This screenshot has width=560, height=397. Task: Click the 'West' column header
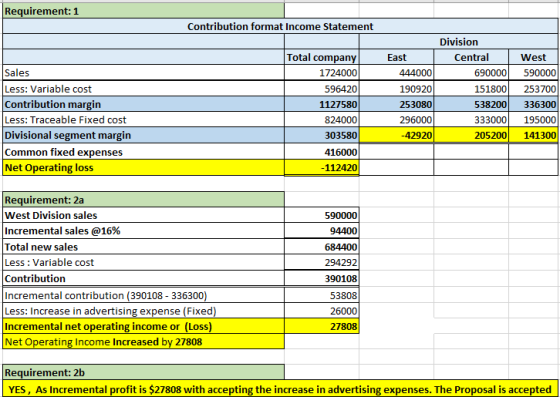pos(533,57)
